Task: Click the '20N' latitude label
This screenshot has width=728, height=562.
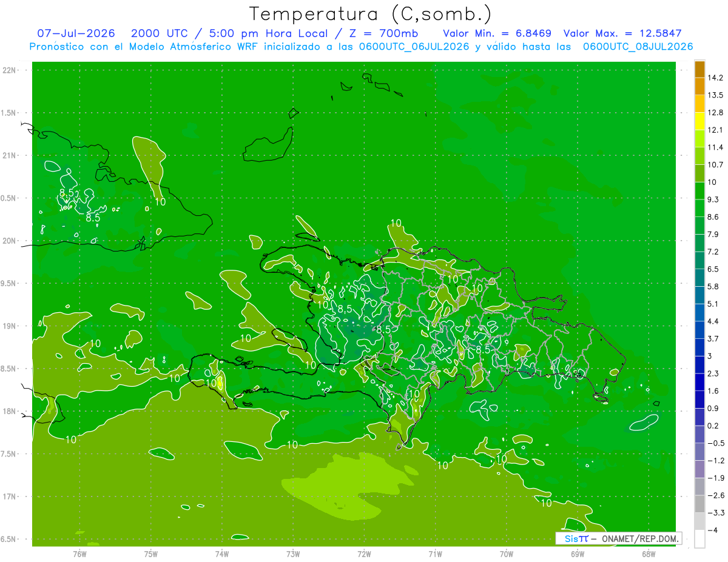Action: tap(10, 241)
